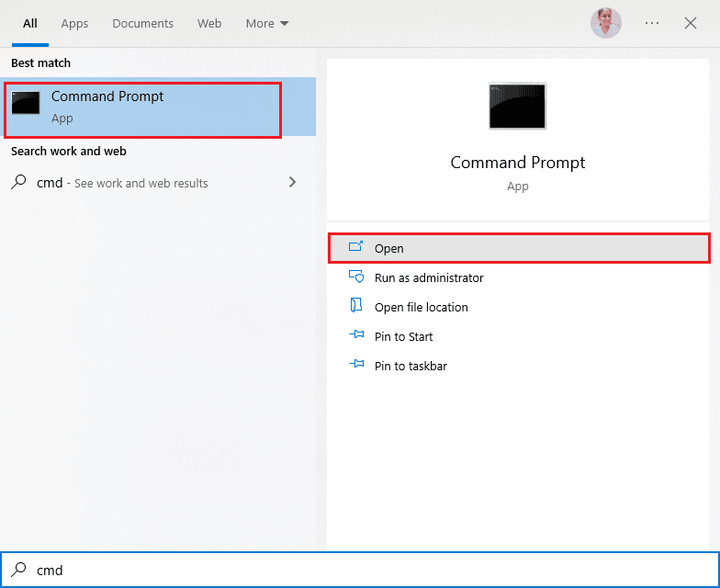
Task: Choose Run as administrator
Action: coord(519,277)
